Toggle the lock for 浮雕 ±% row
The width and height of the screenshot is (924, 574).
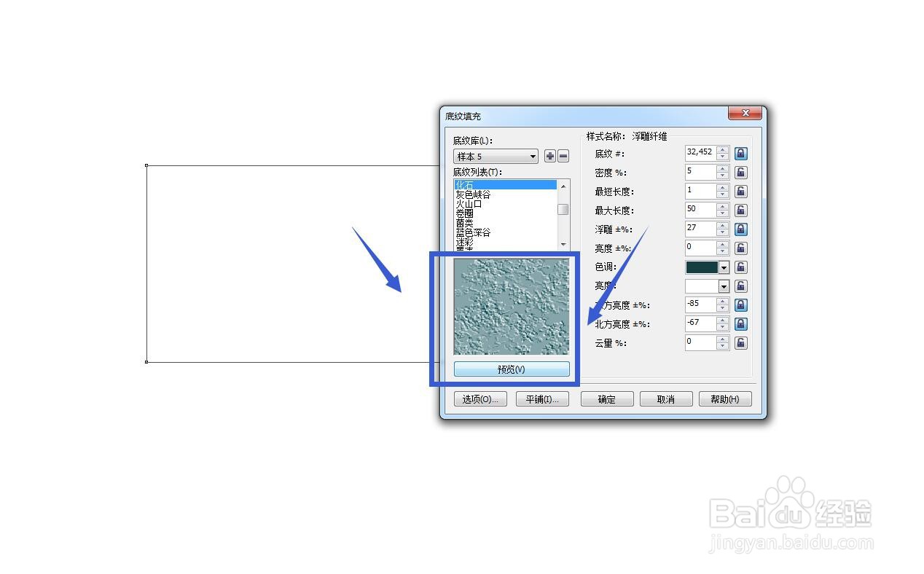click(740, 229)
